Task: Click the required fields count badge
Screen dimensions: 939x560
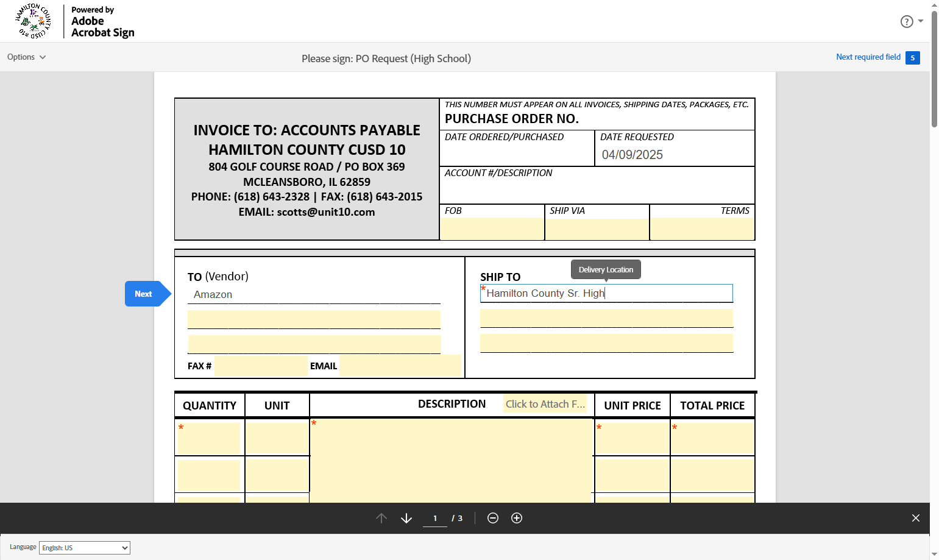Action: point(913,58)
